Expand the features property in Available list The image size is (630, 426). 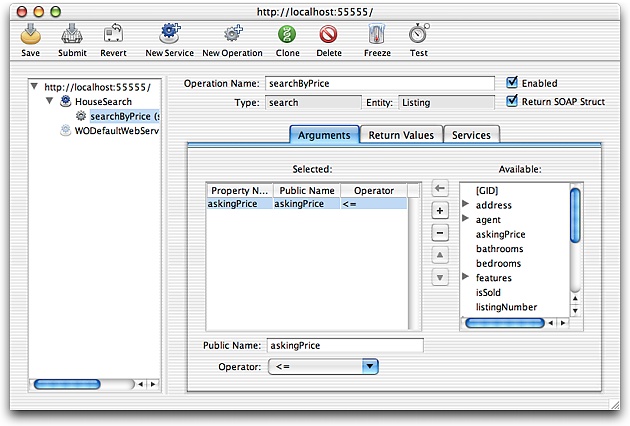coord(465,276)
